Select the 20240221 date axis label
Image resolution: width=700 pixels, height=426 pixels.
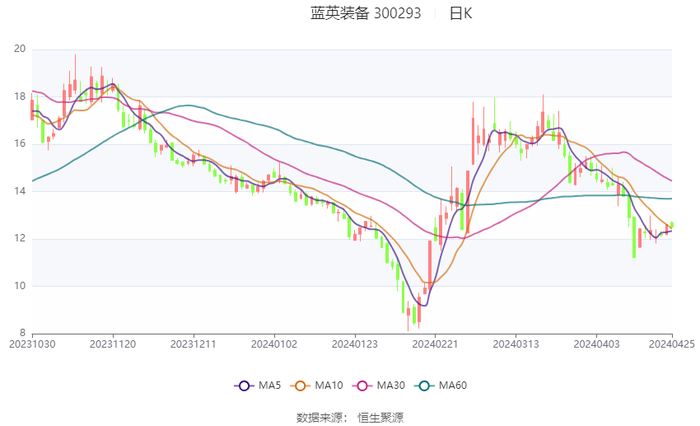(433, 343)
